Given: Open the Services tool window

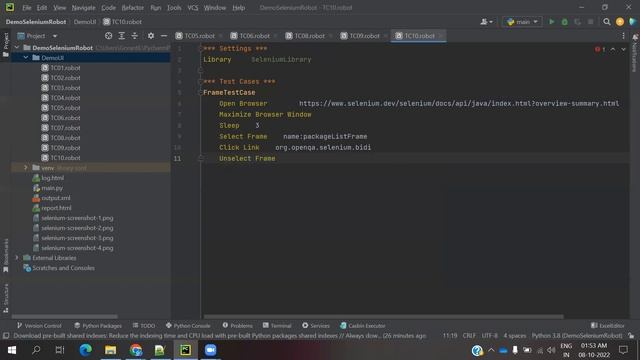Looking at the screenshot, I should click(x=316, y=325).
